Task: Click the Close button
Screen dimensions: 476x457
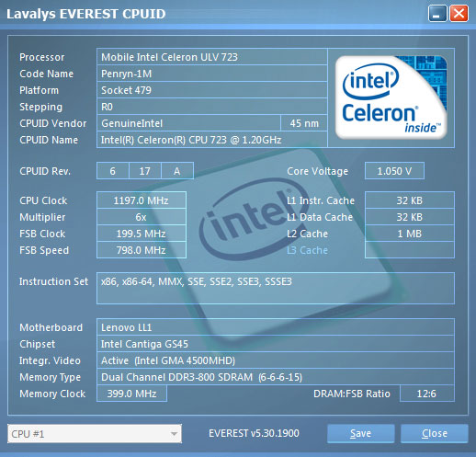Action: 435,433
